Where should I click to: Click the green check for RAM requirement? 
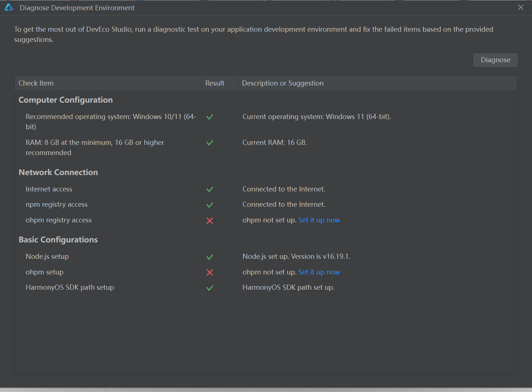pos(210,143)
